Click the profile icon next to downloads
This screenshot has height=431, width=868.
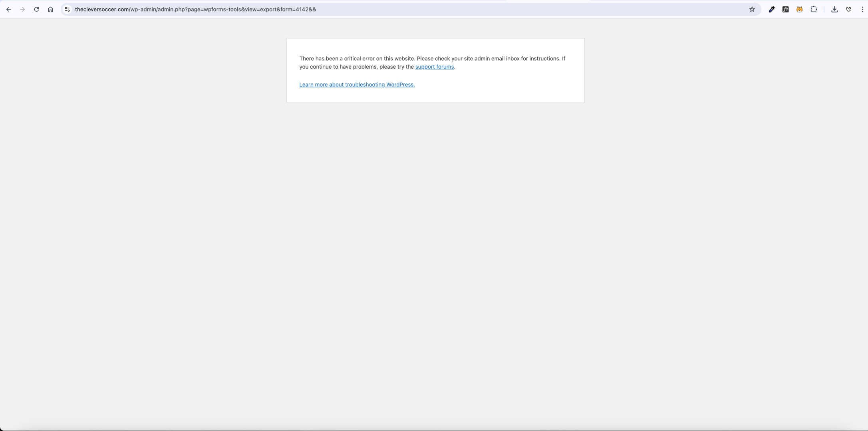pyautogui.click(x=848, y=10)
